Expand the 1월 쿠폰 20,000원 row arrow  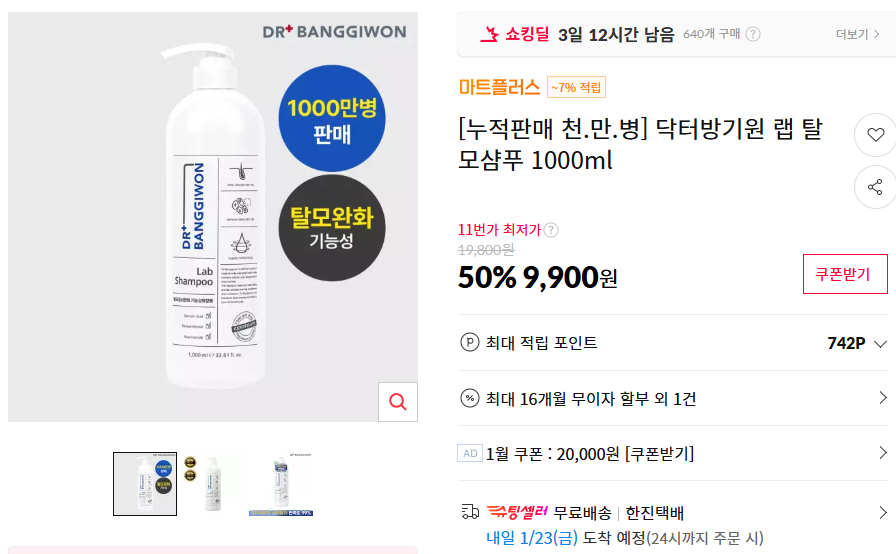(x=883, y=453)
